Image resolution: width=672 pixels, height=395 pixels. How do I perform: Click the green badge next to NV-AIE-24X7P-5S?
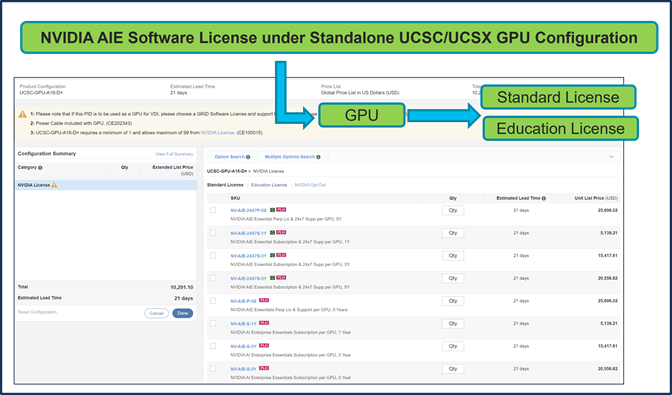272,210
